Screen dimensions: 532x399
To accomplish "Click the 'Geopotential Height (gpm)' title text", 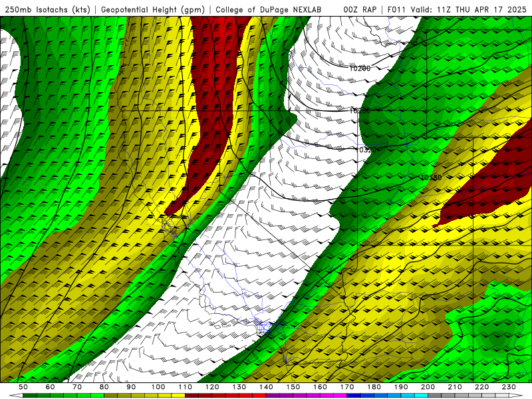I will [153, 9].
